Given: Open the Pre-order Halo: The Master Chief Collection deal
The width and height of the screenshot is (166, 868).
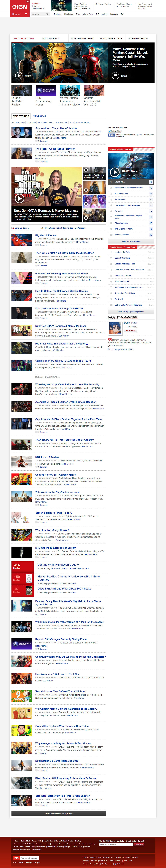Looking at the screenshot, I should 62,344.
